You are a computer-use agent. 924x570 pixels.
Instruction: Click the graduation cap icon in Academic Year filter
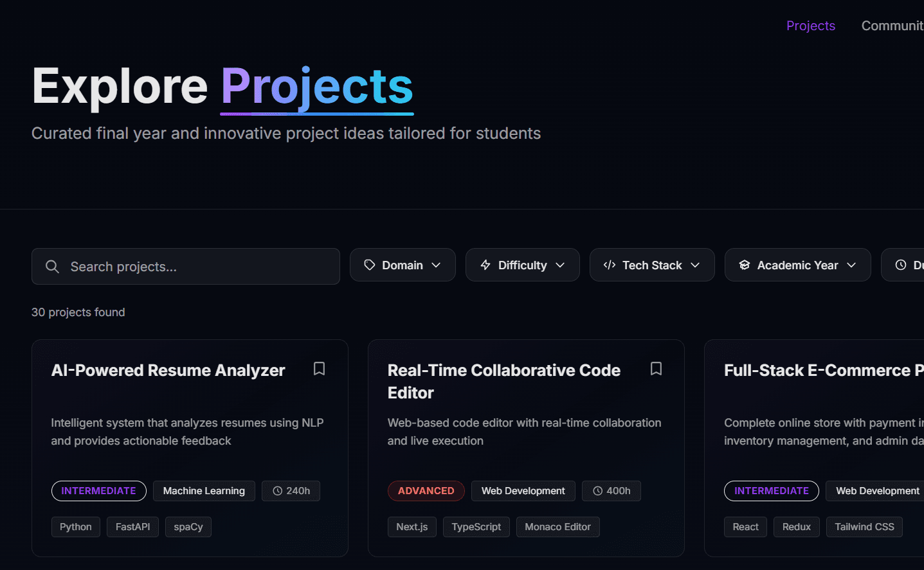pos(744,265)
